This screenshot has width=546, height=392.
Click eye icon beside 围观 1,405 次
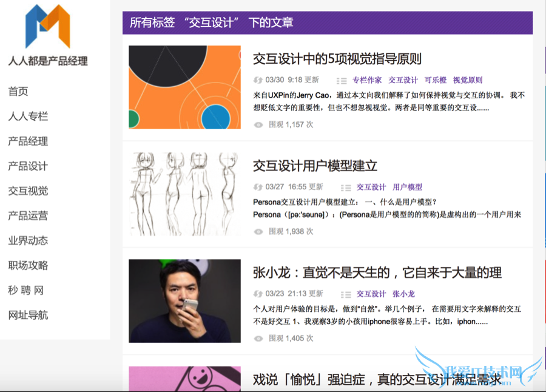click(258, 338)
